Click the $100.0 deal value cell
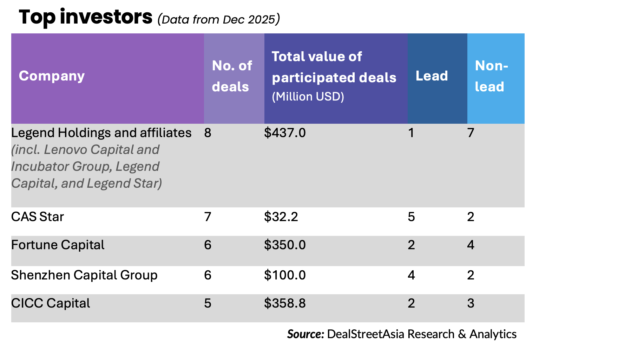Viewport: 644px width, 348px height. click(x=285, y=275)
